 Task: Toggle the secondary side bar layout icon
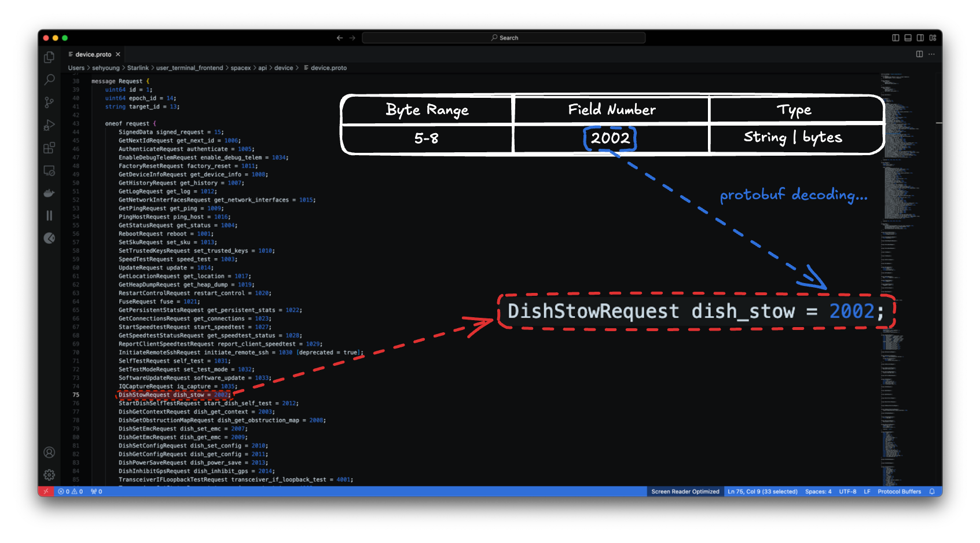pos(920,38)
